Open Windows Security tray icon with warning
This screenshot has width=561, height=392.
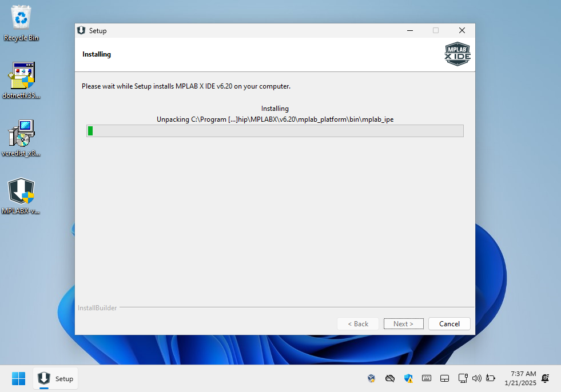click(x=408, y=378)
